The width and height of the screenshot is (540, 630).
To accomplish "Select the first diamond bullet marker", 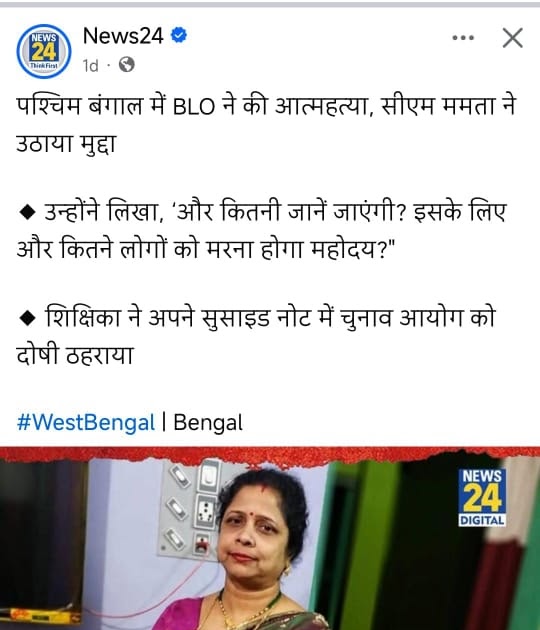I will click(x=27, y=213).
